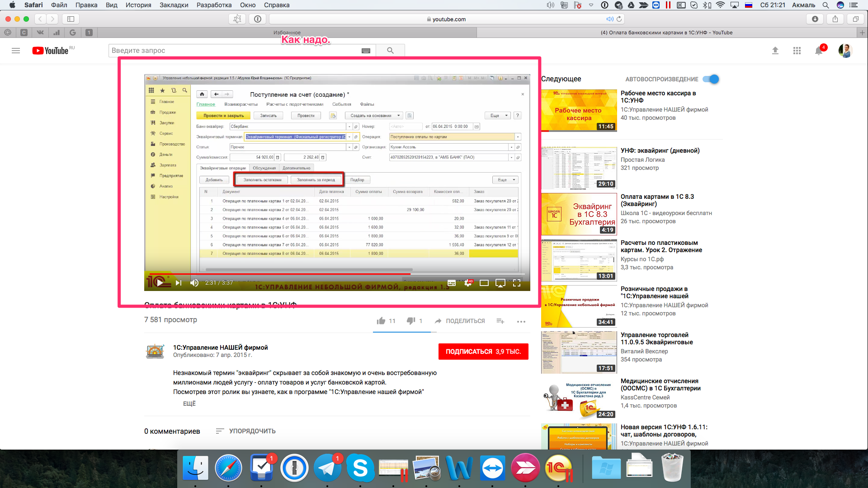Viewport: 868px width, 488px height.
Task: Switch to the Избранное browser tab
Action: point(287,33)
